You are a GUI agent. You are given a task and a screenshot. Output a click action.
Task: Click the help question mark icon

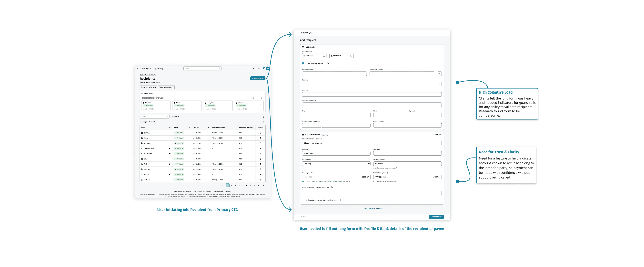pyautogui.click(x=254, y=69)
